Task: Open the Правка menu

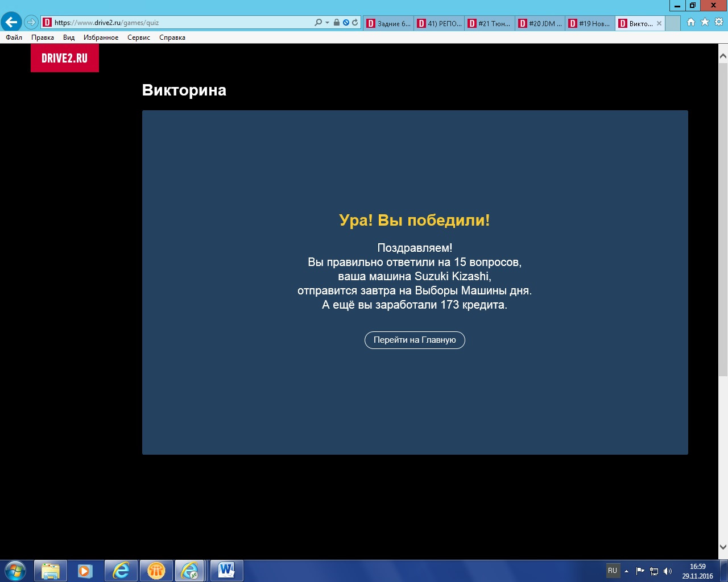Action: (x=43, y=38)
